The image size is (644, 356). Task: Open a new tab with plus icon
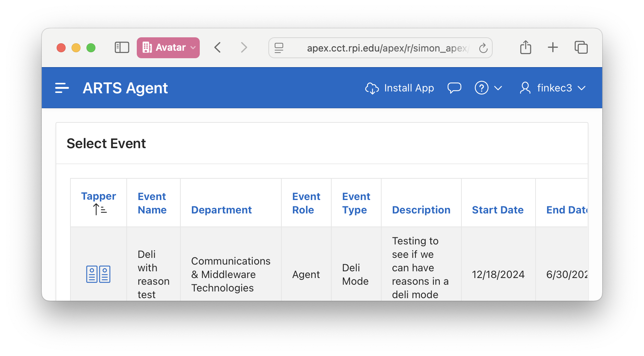553,47
